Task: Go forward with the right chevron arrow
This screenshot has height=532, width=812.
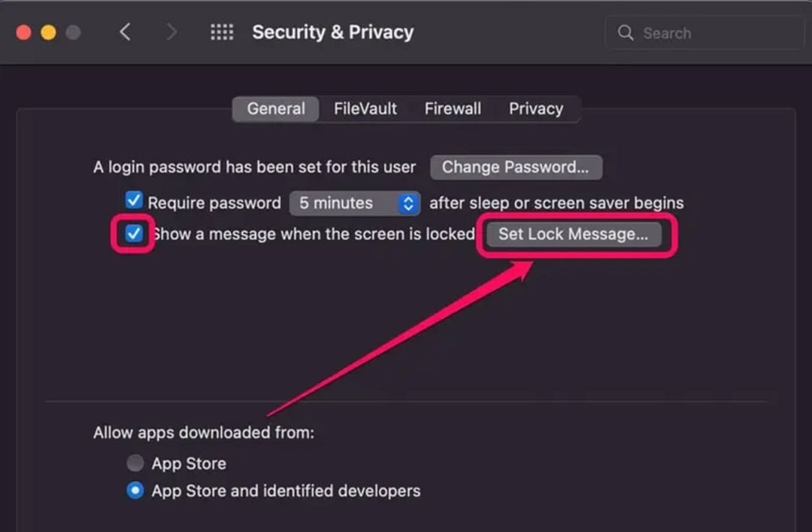Action: [x=171, y=32]
